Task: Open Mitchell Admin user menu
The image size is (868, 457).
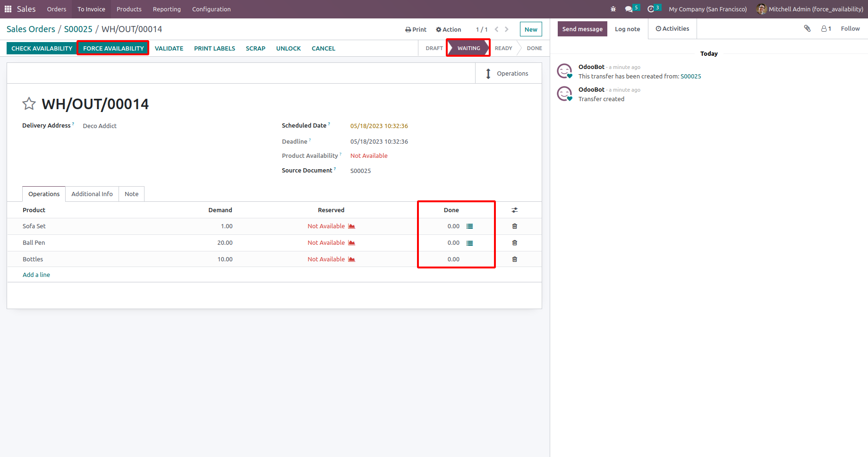Action: coord(810,9)
